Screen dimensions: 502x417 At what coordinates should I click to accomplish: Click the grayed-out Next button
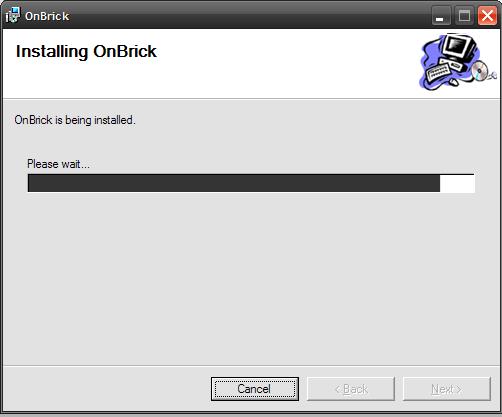click(x=447, y=389)
